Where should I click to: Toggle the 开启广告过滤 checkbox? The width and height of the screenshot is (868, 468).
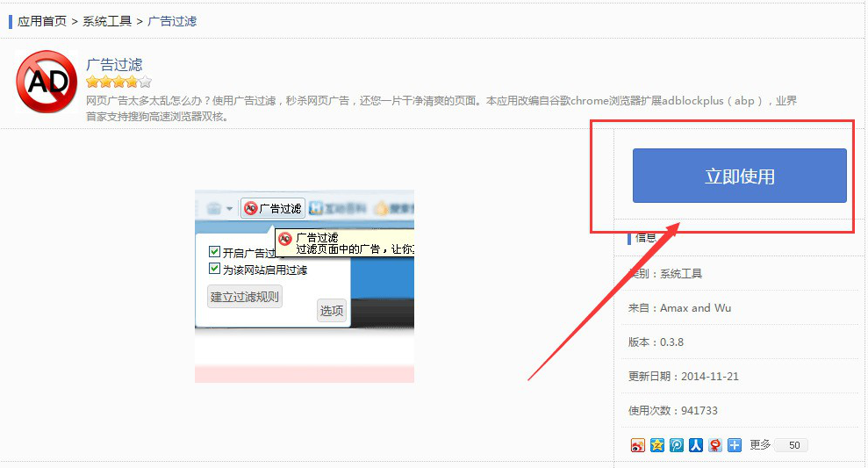214,253
